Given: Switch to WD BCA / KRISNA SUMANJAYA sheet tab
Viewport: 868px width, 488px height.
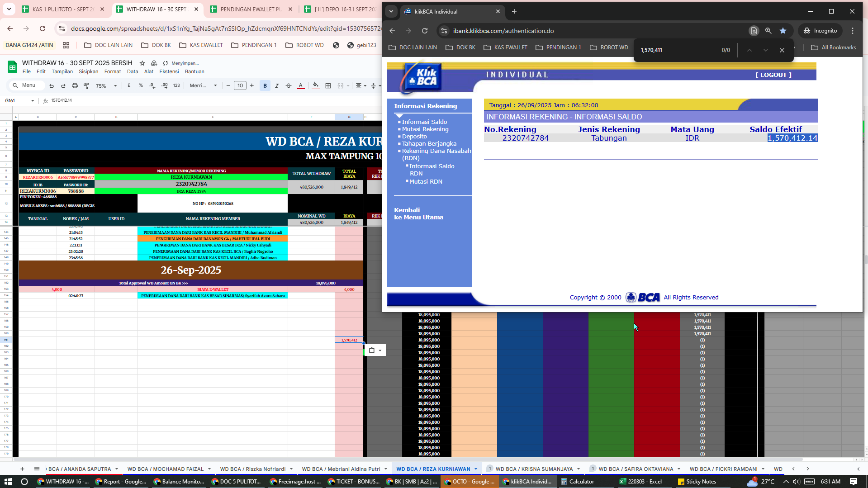Looking at the screenshot, I should click(x=534, y=469).
